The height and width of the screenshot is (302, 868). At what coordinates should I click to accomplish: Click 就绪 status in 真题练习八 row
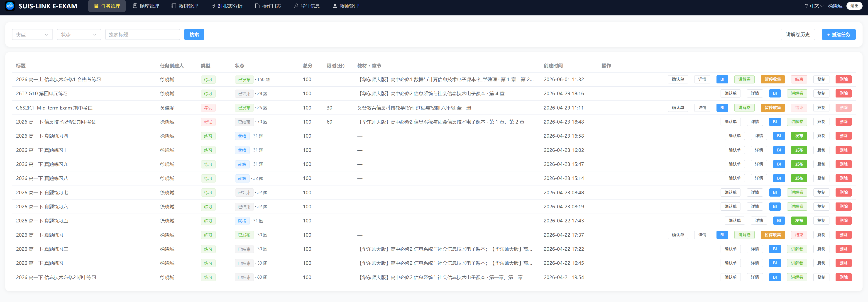[x=242, y=178]
